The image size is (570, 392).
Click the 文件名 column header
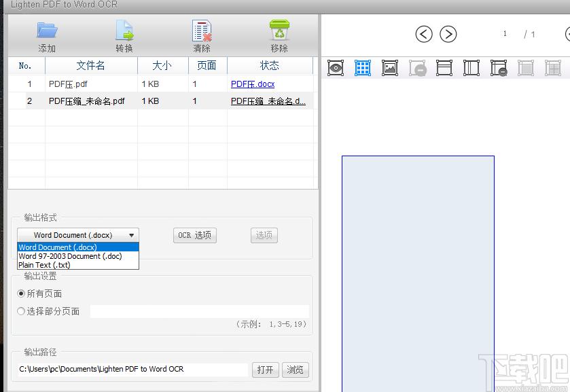click(91, 65)
